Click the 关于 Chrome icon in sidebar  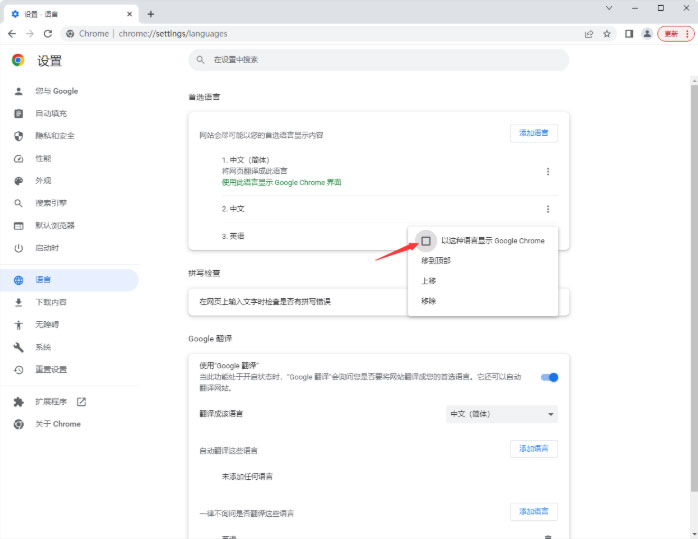pyautogui.click(x=19, y=424)
